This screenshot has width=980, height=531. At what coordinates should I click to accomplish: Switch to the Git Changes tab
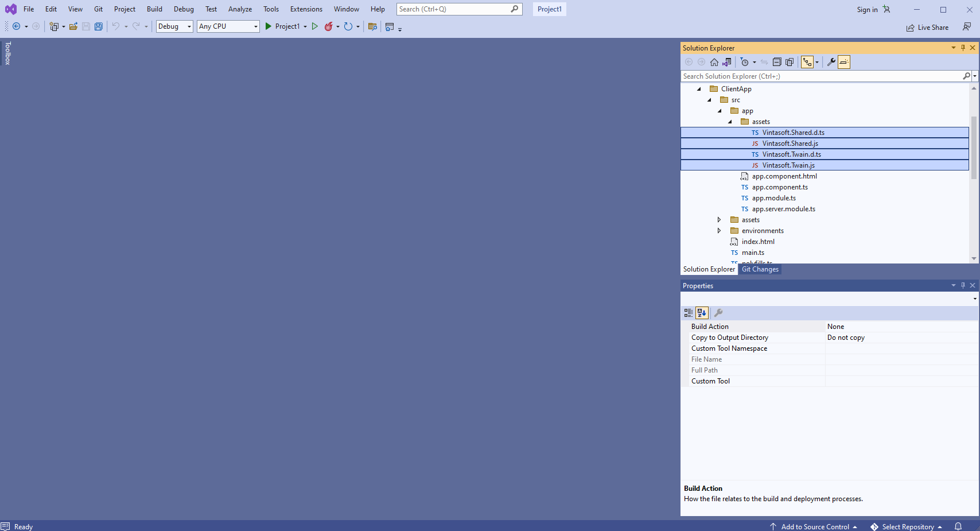coord(760,269)
